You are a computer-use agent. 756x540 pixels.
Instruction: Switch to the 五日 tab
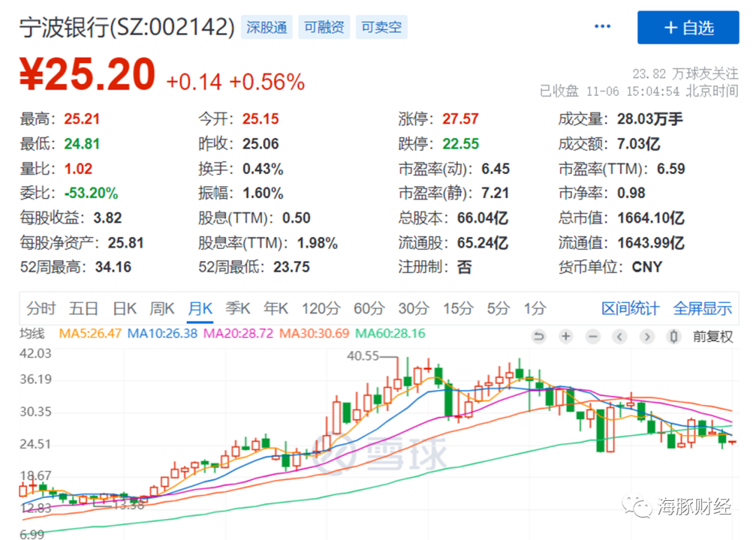click(83, 308)
